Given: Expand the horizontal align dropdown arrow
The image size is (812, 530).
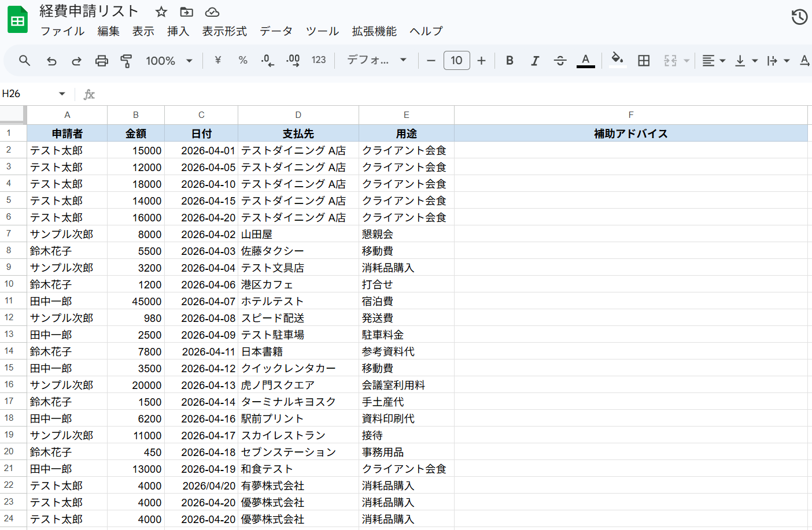Looking at the screenshot, I should tap(722, 60).
